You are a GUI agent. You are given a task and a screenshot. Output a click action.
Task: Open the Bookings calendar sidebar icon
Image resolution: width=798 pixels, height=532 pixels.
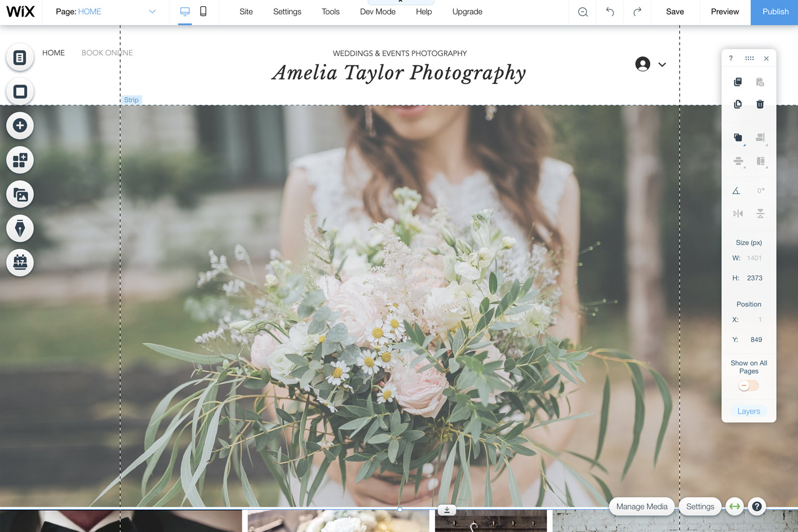pyautogui.click(x=20, y=263)
